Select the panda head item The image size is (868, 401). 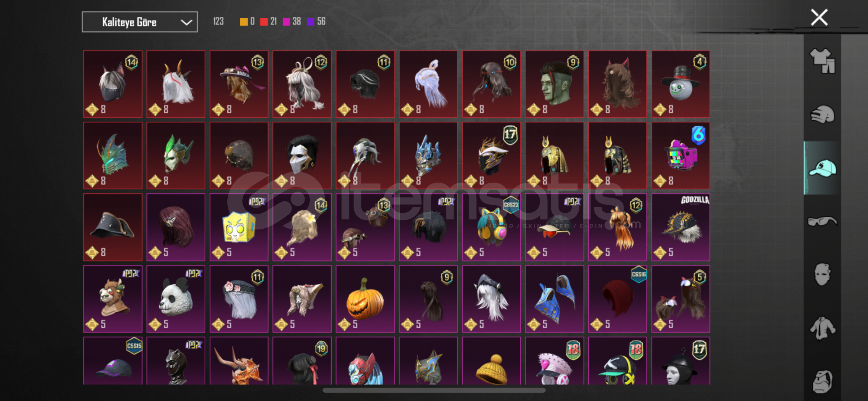[176, 299]
